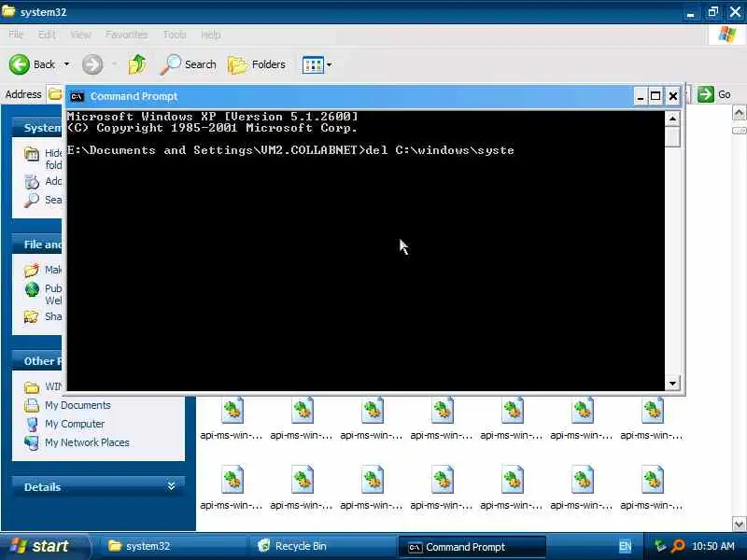Select first api-ms-win file in upper row
The image size is (747, 560).
pos(232,419)
